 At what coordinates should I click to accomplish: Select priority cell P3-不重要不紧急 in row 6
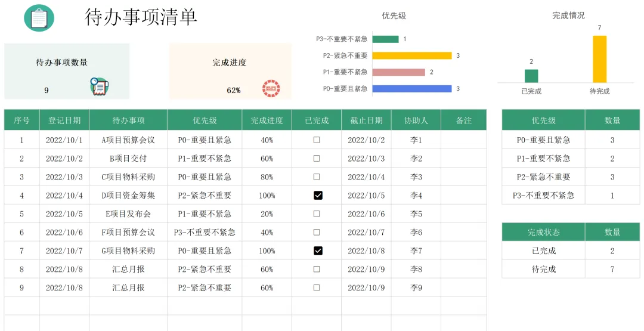coord(205,233)
